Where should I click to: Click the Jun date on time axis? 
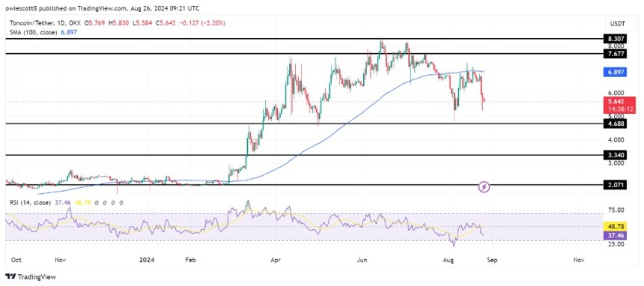coord(362,260)
